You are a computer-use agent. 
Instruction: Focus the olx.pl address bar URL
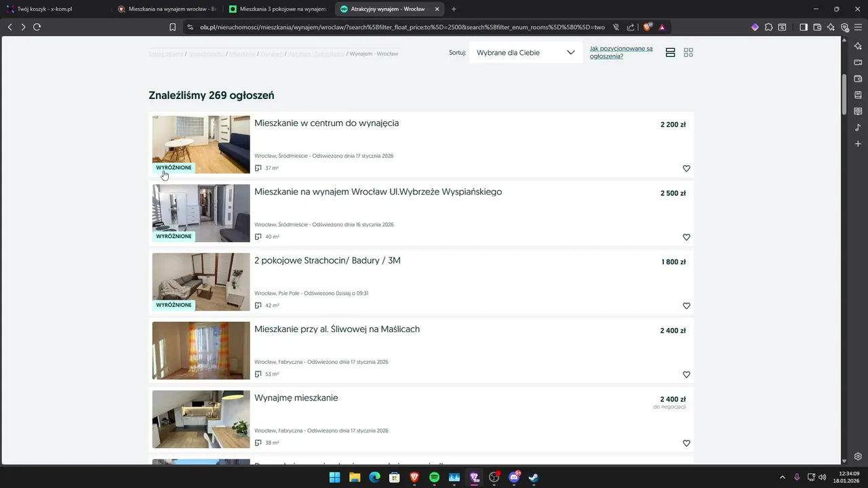(402, 27)
